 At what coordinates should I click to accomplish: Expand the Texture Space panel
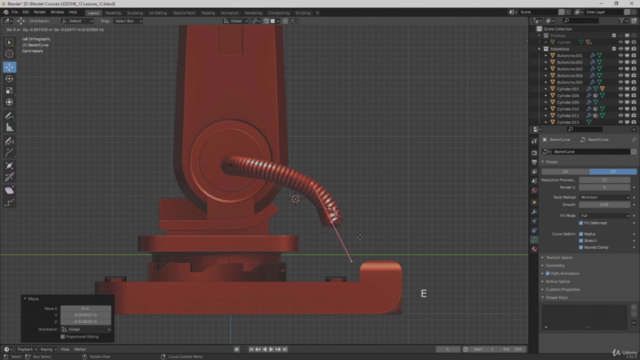558,258
